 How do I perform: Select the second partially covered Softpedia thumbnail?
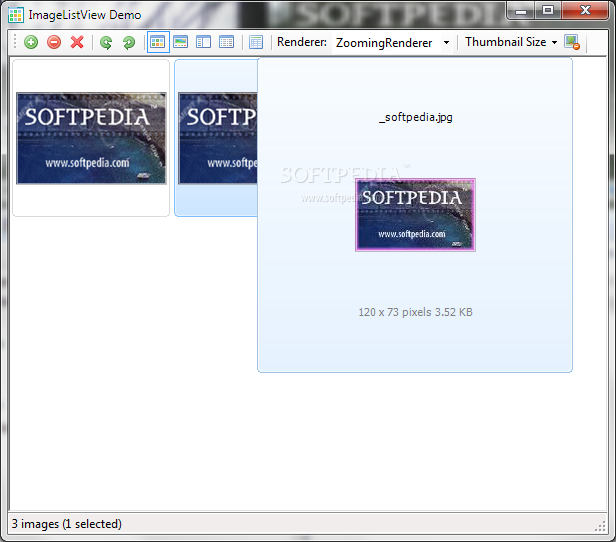point(218,138)
